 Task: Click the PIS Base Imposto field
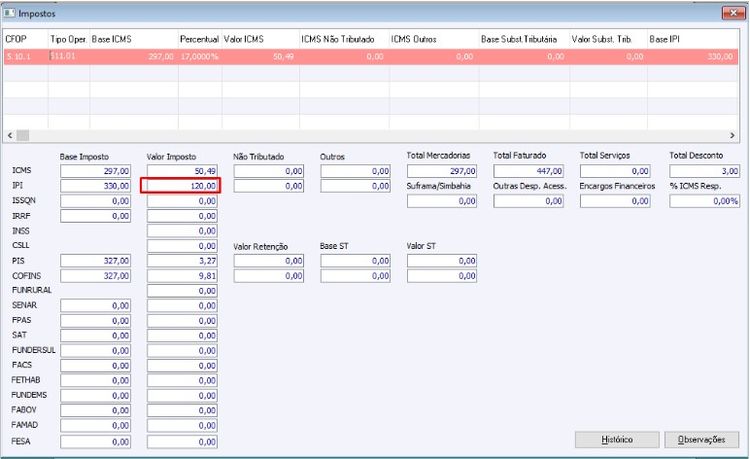coord(96,261)
